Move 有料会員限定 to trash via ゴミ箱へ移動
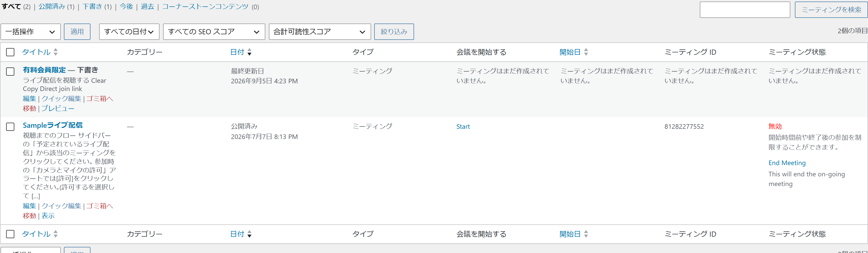 [99, 99]
